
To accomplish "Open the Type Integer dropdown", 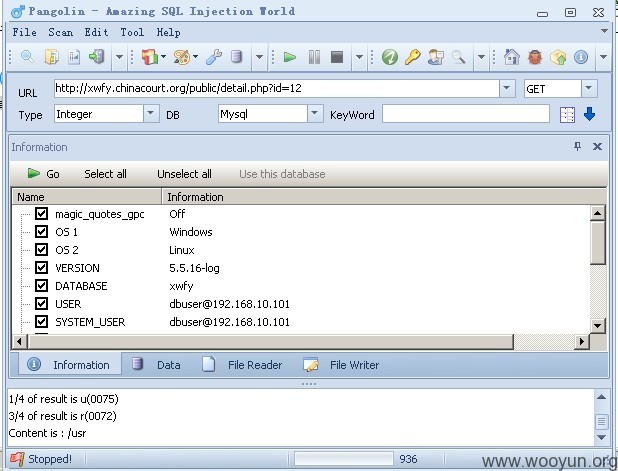I will [151, 114].
